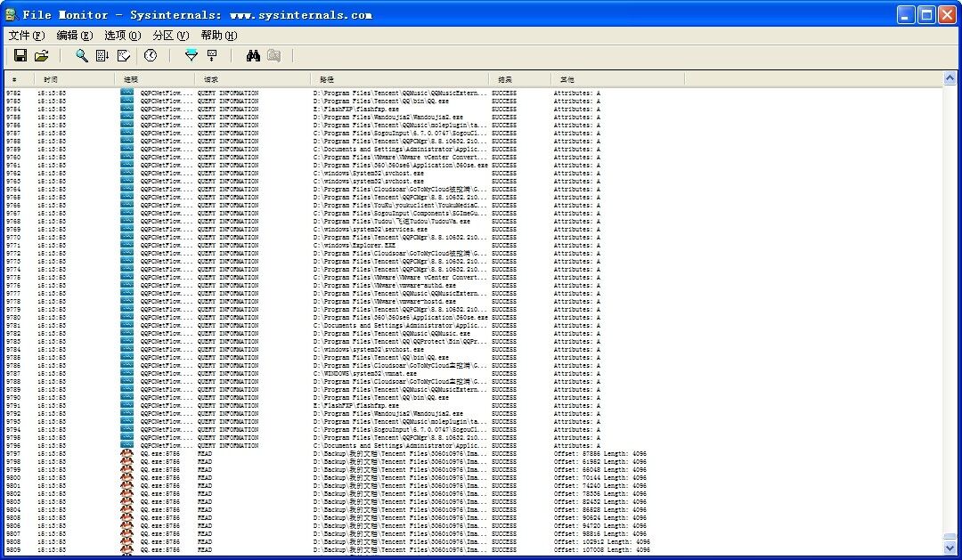The width and height of the screenshot is (962, 560).
Task: Select the C:\windows\Explorer.EXE path
Action: [x=354, y=246]
